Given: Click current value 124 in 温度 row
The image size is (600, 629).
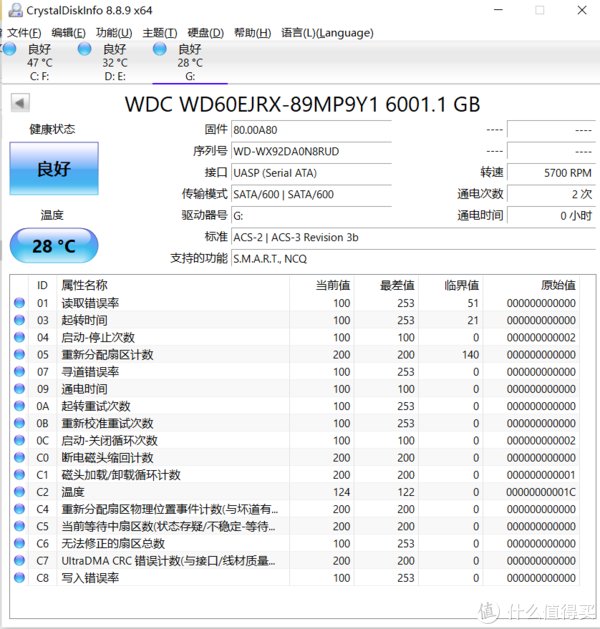Looking at the screenshot, I should (x=341, y=492).
